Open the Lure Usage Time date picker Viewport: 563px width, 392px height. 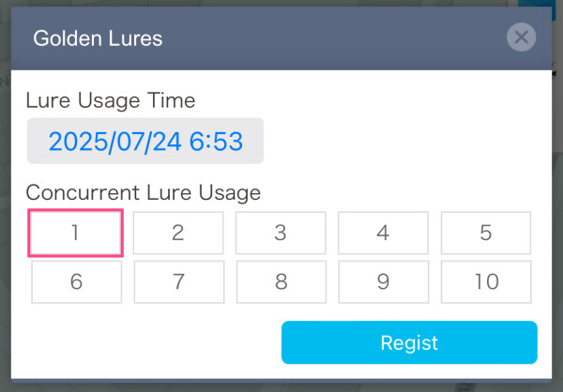tap(145, 142)
